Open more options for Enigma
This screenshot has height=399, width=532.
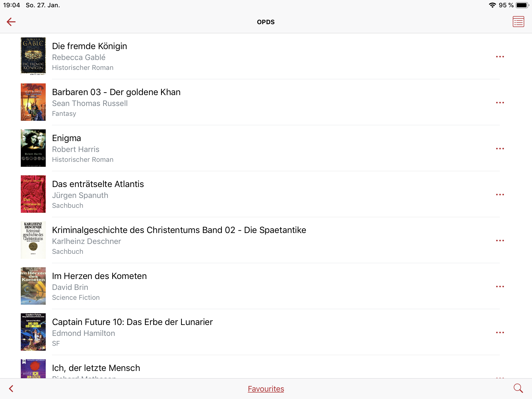500,149
